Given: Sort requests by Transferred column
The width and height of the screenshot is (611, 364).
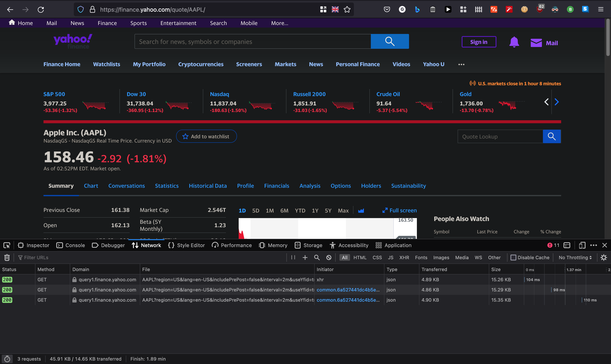Looking at the screenshot, I should [454, 269].
